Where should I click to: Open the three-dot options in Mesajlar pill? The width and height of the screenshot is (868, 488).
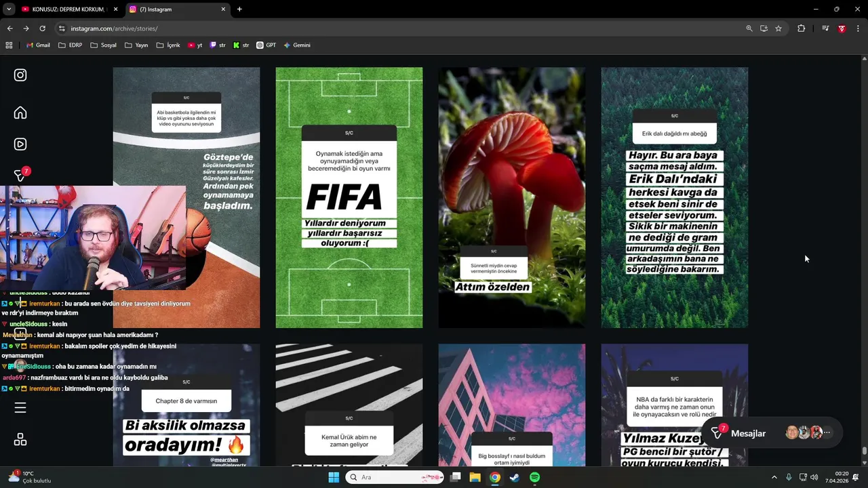click(827, 432)
